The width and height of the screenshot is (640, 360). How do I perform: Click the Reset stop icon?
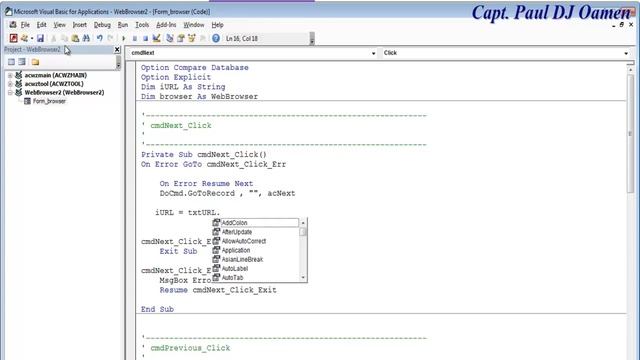(145, 38)
